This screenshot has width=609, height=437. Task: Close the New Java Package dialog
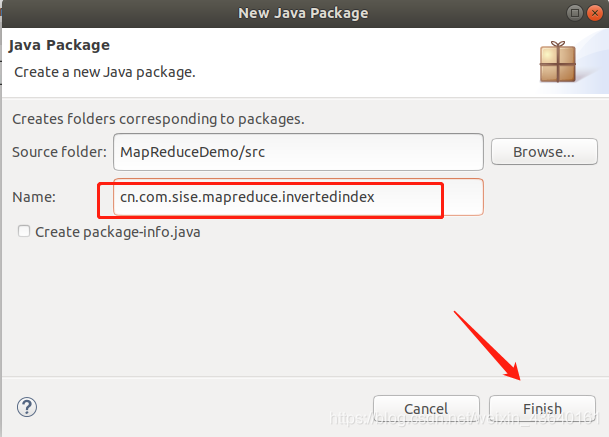pos(595,13)
